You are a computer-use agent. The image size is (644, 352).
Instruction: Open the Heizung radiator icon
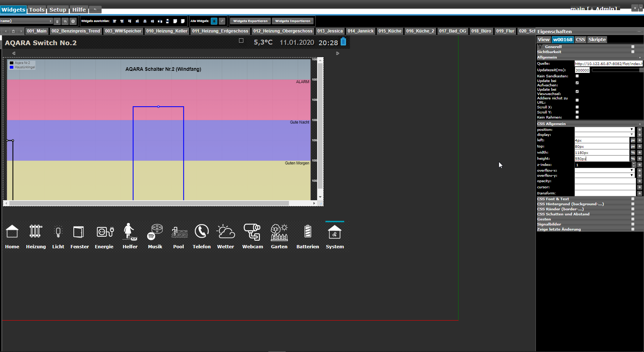coord(35,232)
